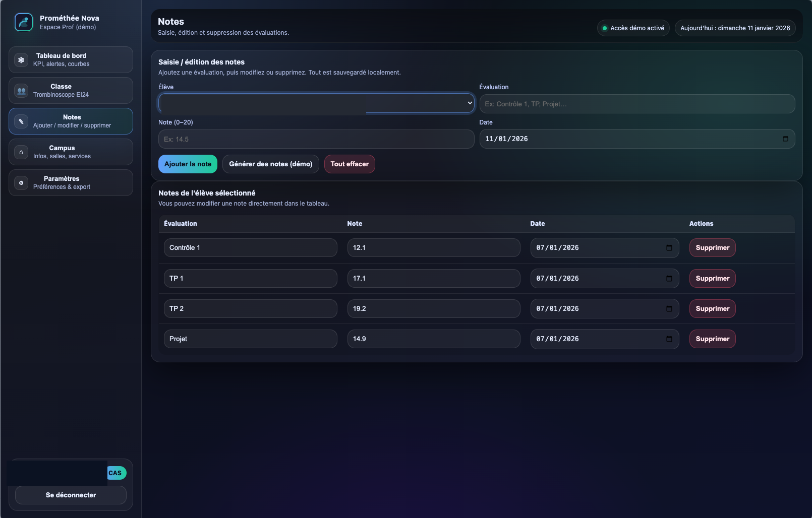The image size is (812, 518).
Task: Open calendar picker for Projet date
Action: click(x=669, y=339)
